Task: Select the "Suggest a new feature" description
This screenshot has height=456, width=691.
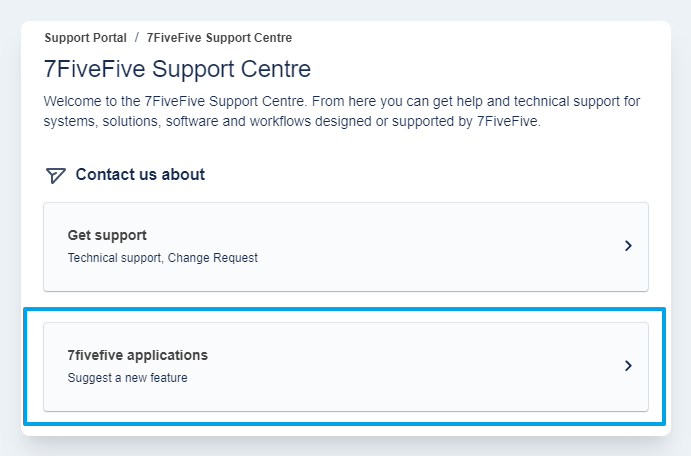Action: (x=127, y=378)
